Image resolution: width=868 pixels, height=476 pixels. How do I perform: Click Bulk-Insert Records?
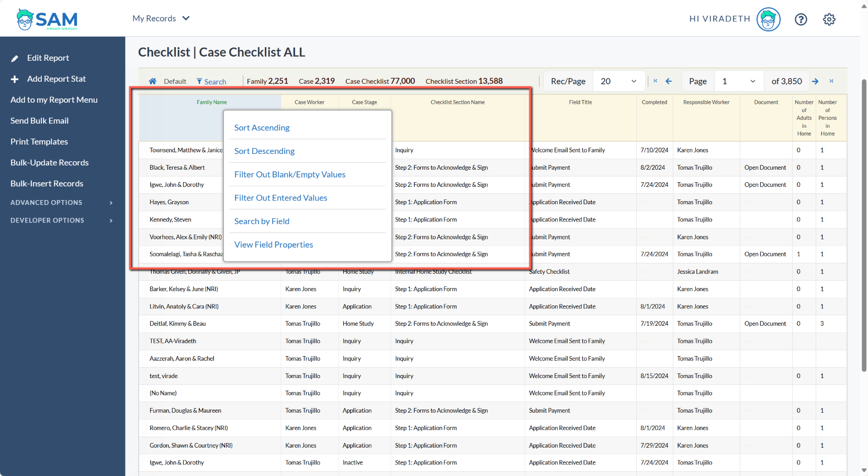click(x=47, y=184)
